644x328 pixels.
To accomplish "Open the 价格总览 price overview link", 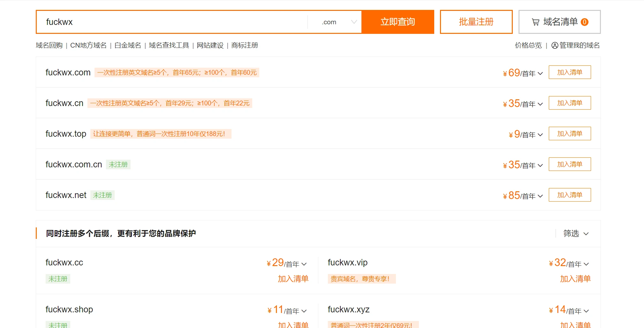I will pos(528,45).
